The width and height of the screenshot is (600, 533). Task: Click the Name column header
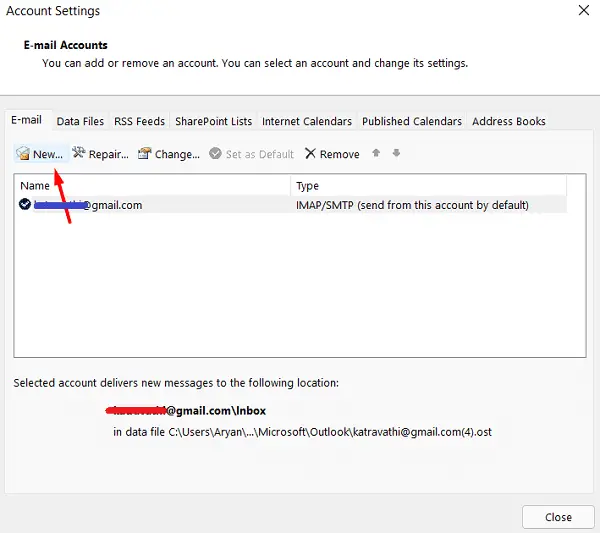pyautogui.click(x=150, y=186)
